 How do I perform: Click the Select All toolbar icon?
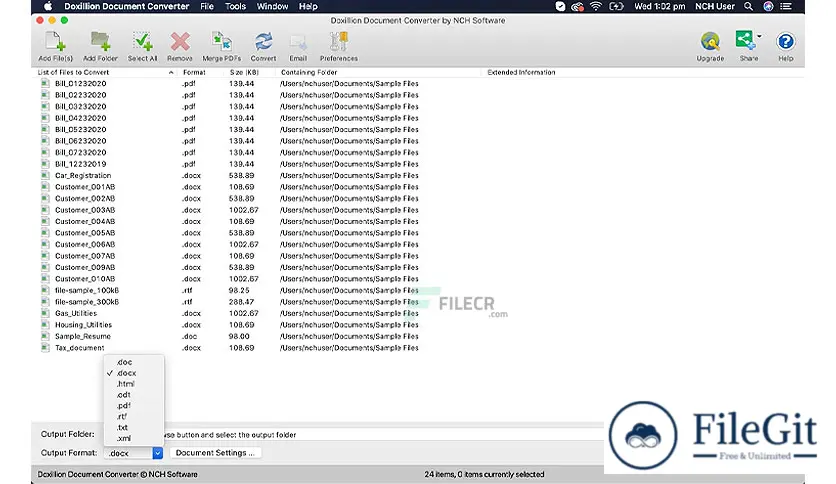pyautogui.click(x=142, y=43)
